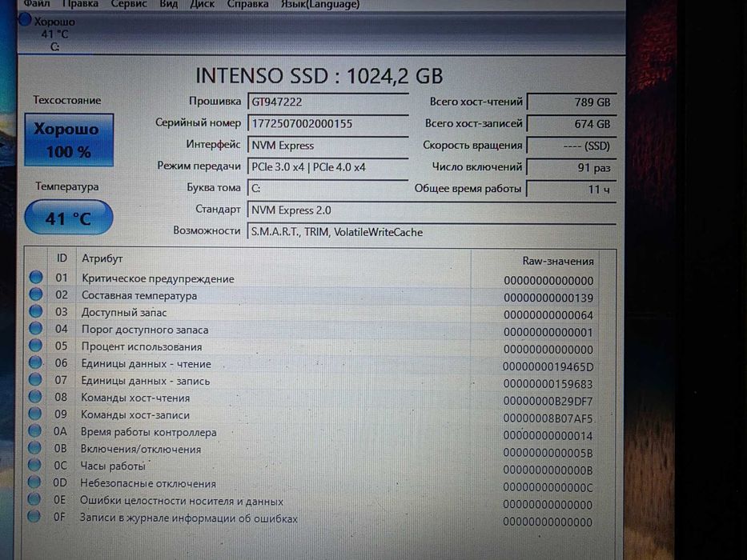Click status icon of Порог доступного запаса row

[35, 328]
